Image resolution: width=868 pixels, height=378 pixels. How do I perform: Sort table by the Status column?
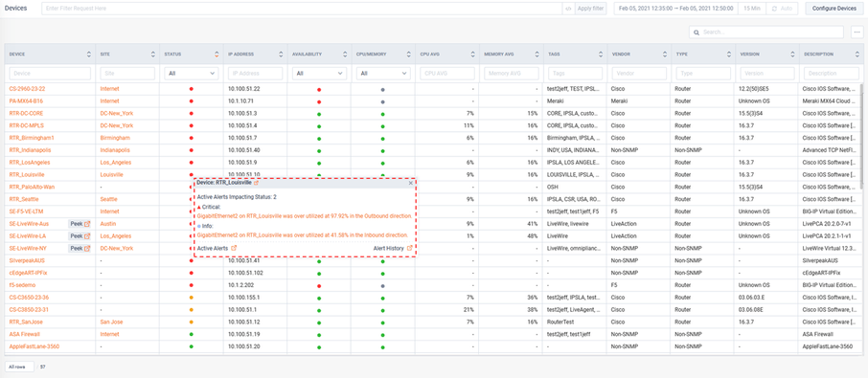tap(217, 55)
